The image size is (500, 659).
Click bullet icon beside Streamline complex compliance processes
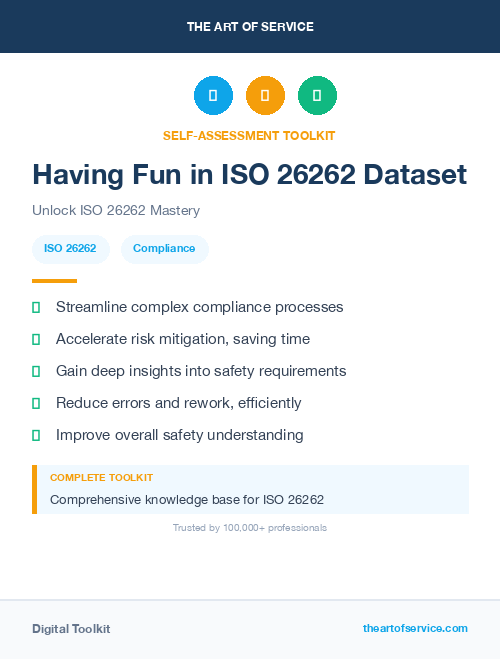click(36, 307)
